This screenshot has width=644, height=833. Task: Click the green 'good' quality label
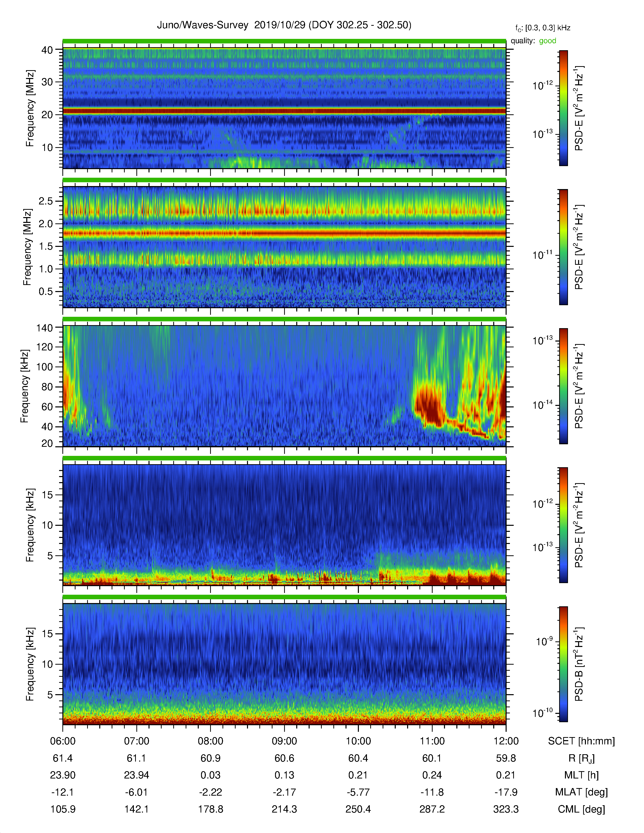click(x=548, y=41)
